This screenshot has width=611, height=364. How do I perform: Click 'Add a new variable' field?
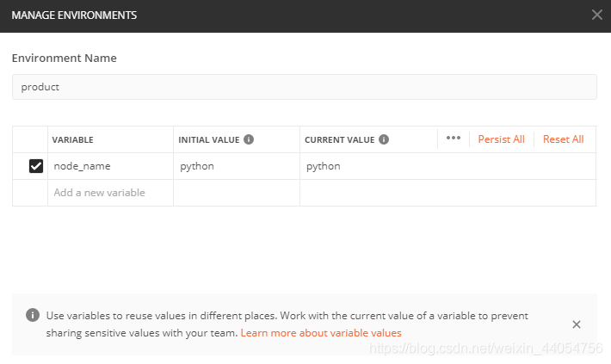(110, 193)
